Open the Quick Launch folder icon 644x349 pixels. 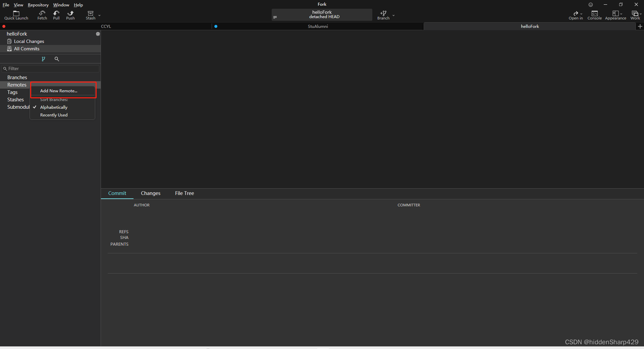tap(16, 13)
